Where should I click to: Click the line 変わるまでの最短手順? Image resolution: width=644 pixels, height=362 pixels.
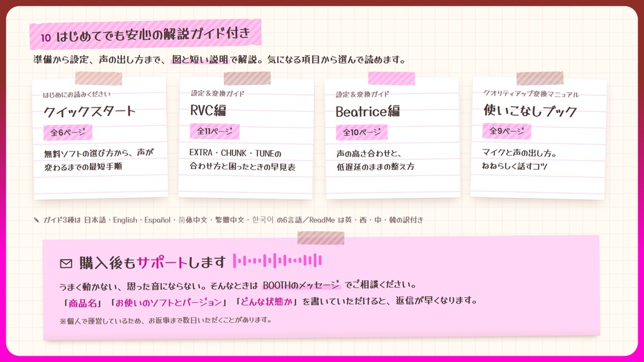[83, 167]
